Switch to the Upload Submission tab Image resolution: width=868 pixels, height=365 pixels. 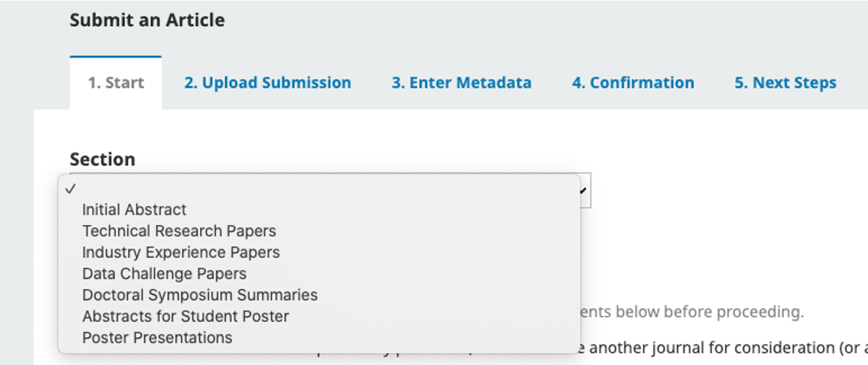pyautogui.click(x=266, y=83)
